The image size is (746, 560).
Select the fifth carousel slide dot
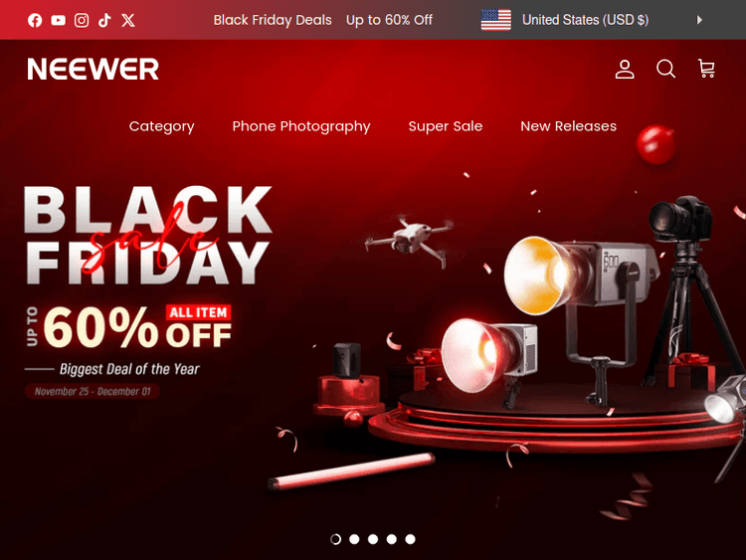tap(410, 539)
